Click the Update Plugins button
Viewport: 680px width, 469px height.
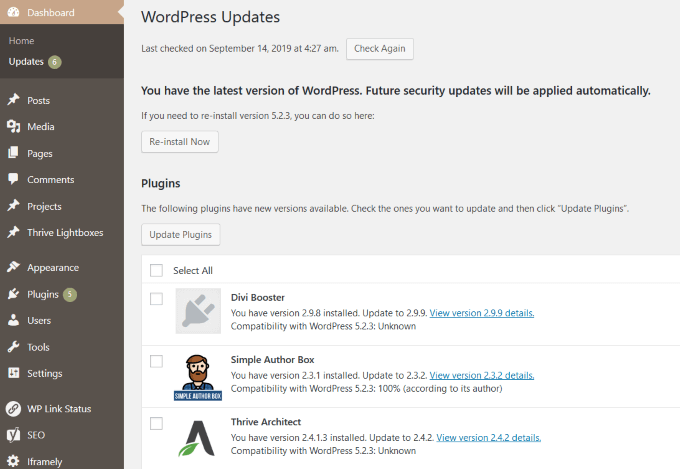(180, 235)
